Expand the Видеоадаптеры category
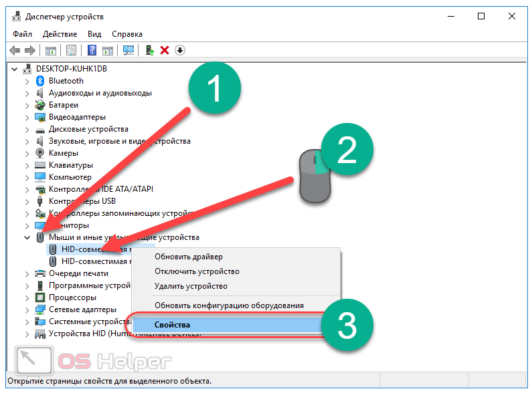The width and height of the screenshot is (532, 393). (27, 117)
